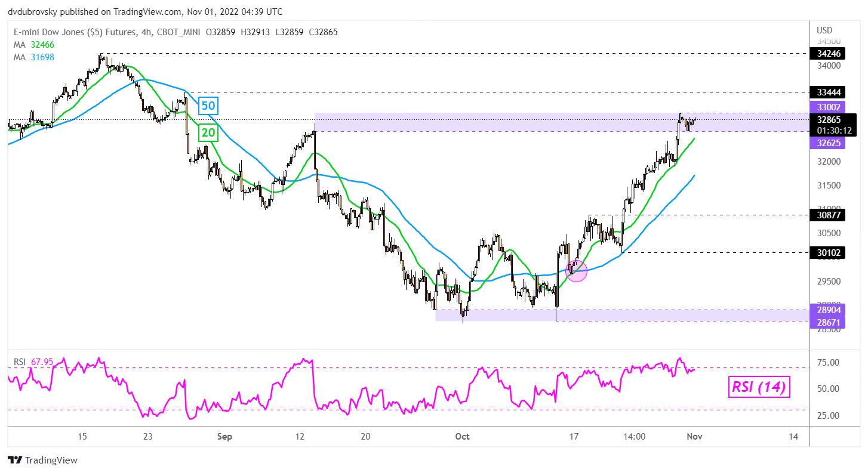Image resolution: width=868 pixels, height=473 pixels.
Task: Click the RSI 50.00 scale value
Action: (829, 388)
